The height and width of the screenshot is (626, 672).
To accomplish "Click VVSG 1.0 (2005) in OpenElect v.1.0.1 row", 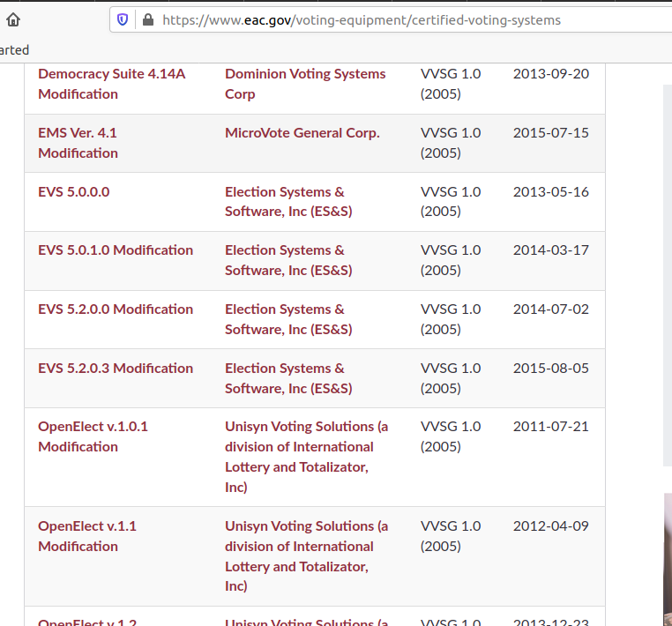I will pos(451,436).
